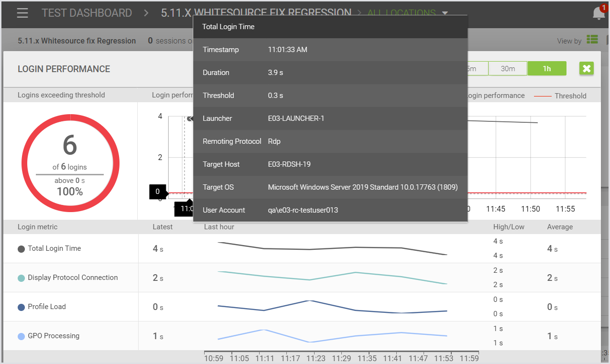Screen dimensions: 610x364
Task: Click the GPO Processing light blue dot
Action: tap(21, 336)
